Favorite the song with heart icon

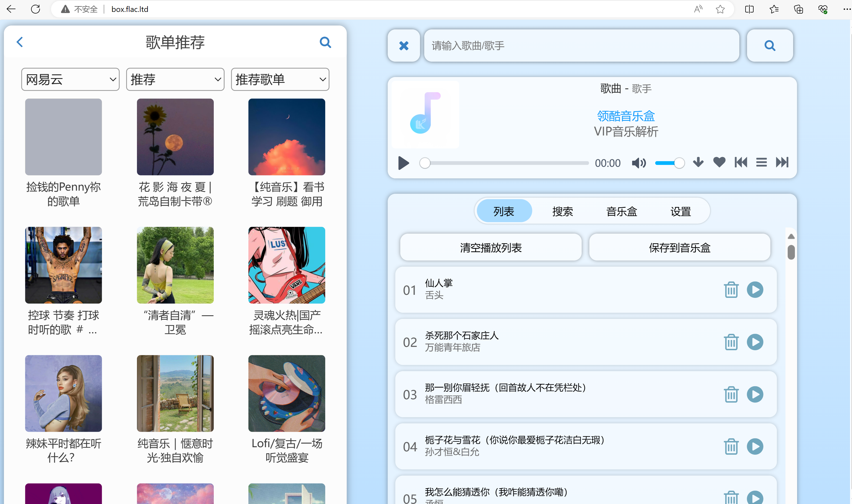[x=719, y=162]
